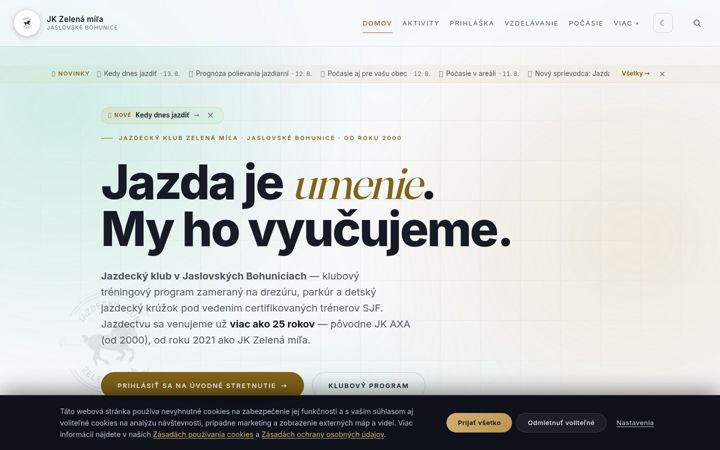Open the Domov menu item
The width and height of the screenshot is (720, 450).
click(377, 23)
